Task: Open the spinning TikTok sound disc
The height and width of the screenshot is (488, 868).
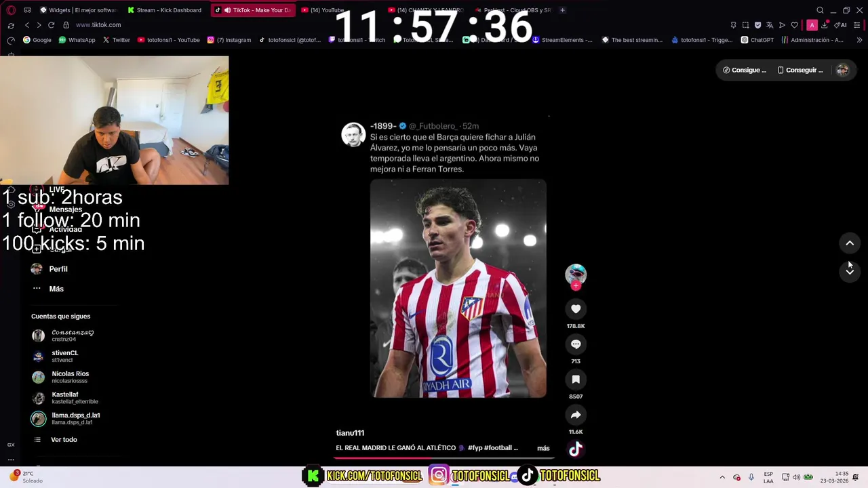Action: [x=576, y=449]
